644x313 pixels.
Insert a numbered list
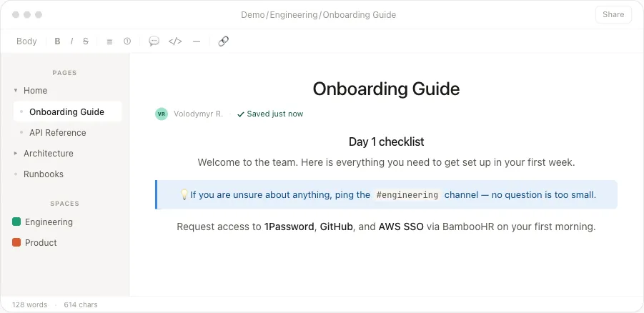(x=127, y=41)
